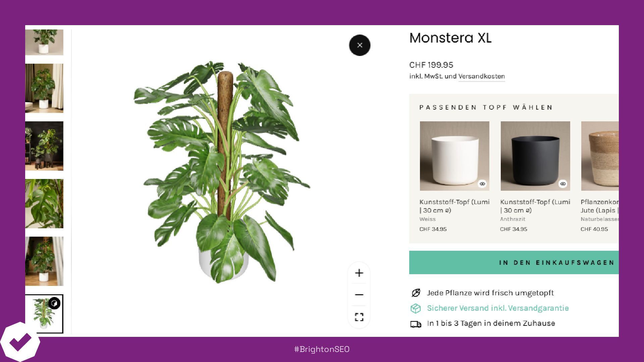This screenshot has width=644, height=362.
Task: Show the close-up leaf thumbnail
Action: pyautogui.click(x=44, y=203)
